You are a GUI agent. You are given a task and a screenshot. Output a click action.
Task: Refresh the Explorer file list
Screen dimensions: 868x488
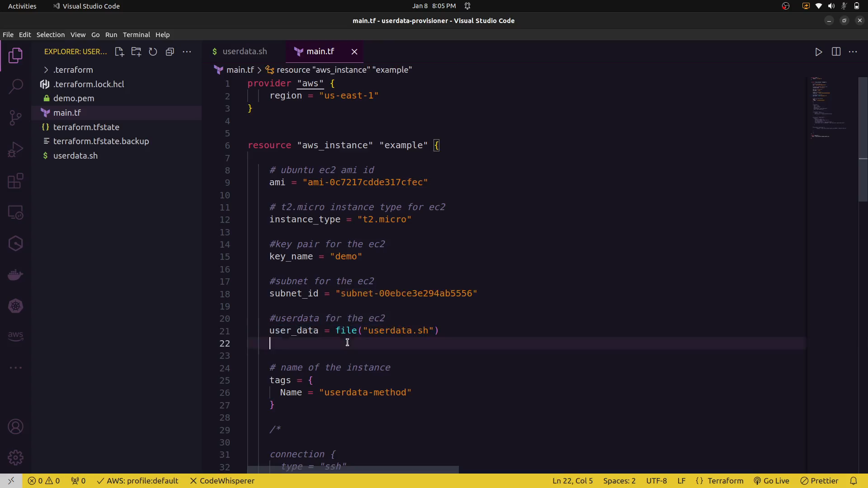point(153,52)
